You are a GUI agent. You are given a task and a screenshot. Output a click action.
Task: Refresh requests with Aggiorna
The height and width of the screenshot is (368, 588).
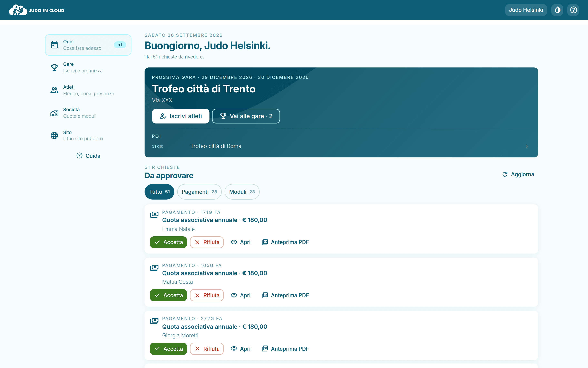pos(518,174)
